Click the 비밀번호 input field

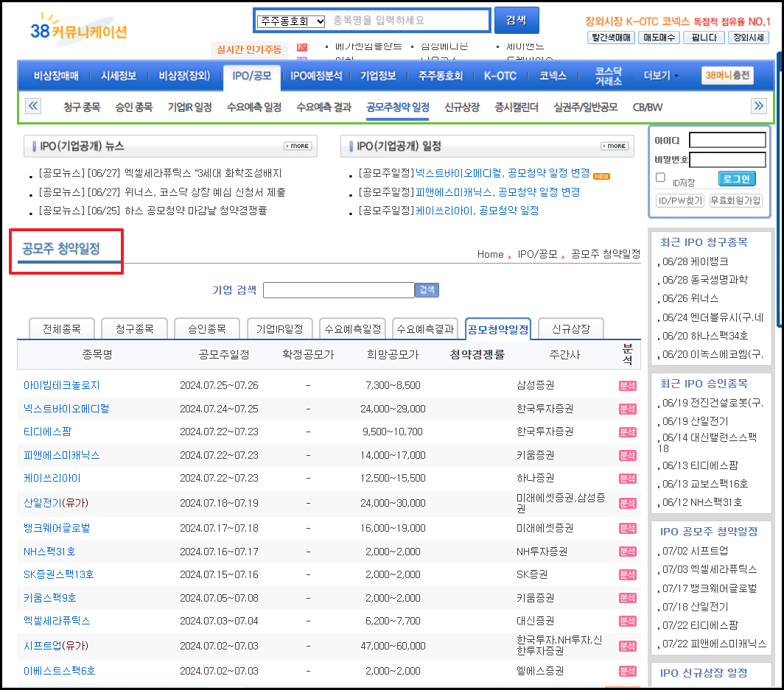[727, 160]
